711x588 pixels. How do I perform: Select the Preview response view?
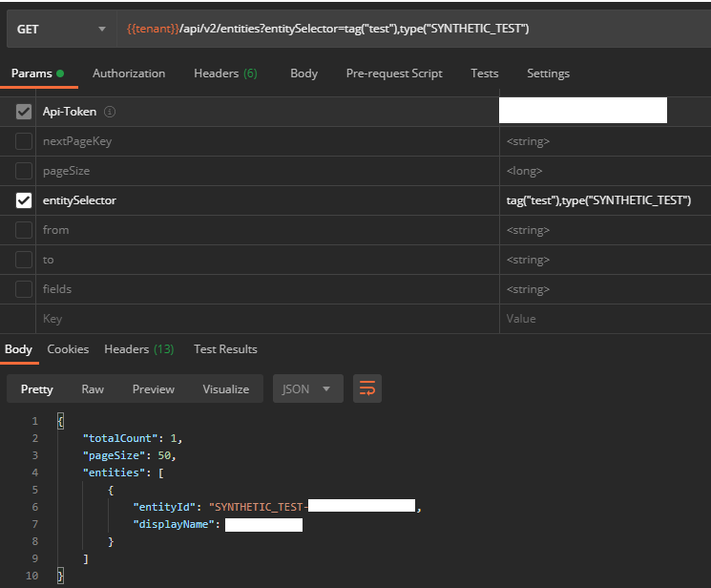(153, 388)
